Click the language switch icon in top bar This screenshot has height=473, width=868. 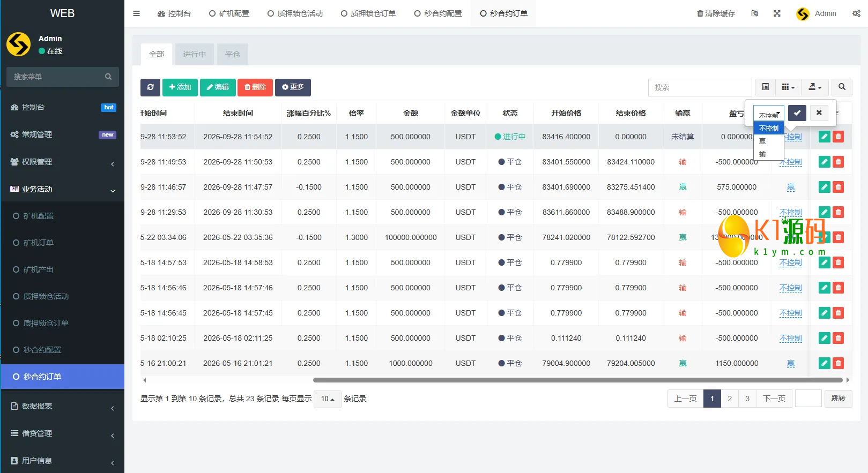pyautogui.click(x=754, y=13)
